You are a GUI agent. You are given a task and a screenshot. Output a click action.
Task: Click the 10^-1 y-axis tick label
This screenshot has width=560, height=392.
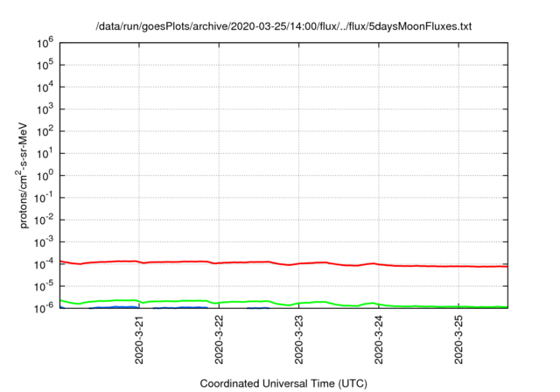[44, 198]
